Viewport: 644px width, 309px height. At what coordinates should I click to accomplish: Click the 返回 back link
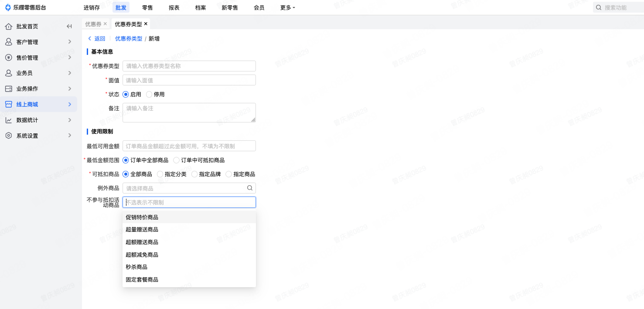point(97,39)
